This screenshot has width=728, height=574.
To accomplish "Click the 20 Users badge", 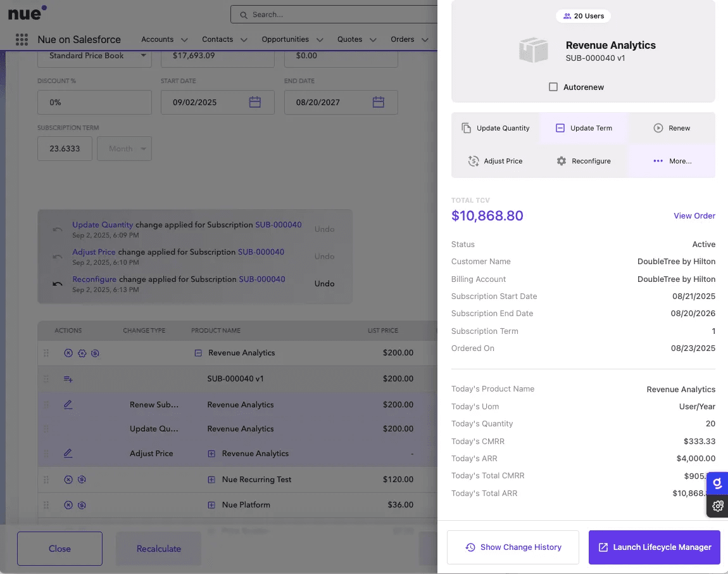I will click(x=583, y=16).
